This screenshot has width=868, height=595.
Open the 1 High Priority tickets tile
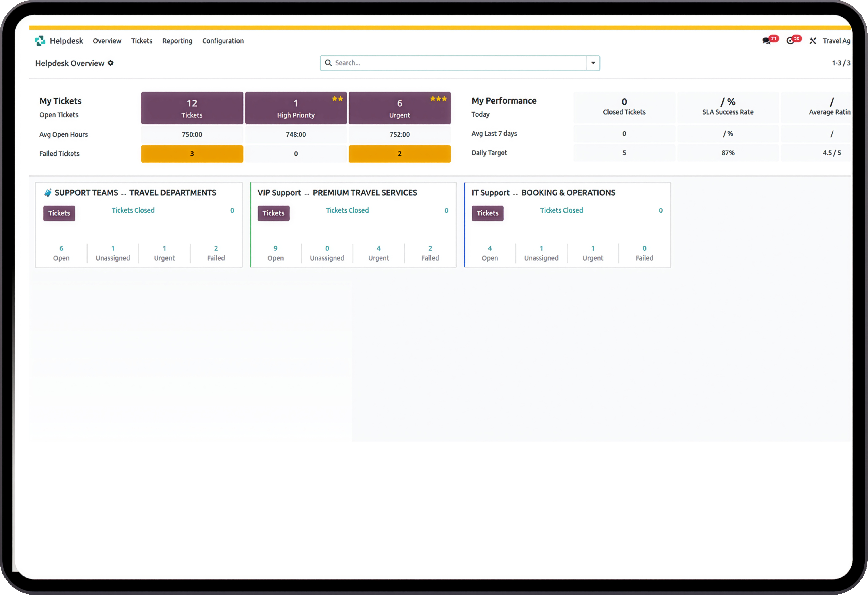pyautogui.click(x=296, y=108)
